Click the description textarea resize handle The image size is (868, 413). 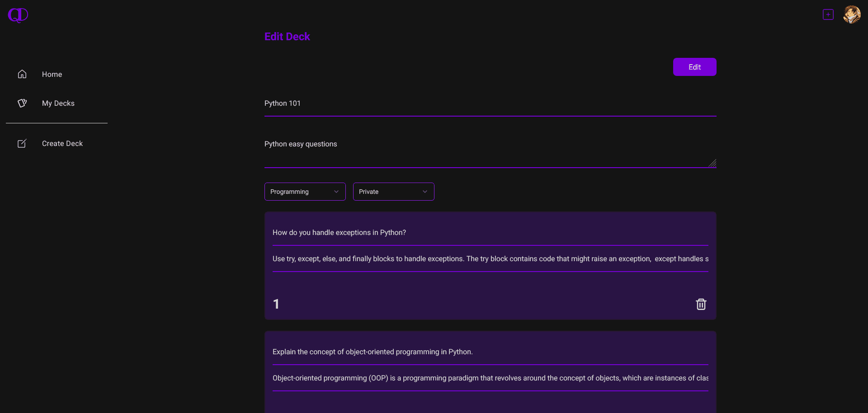pos(712,164)
